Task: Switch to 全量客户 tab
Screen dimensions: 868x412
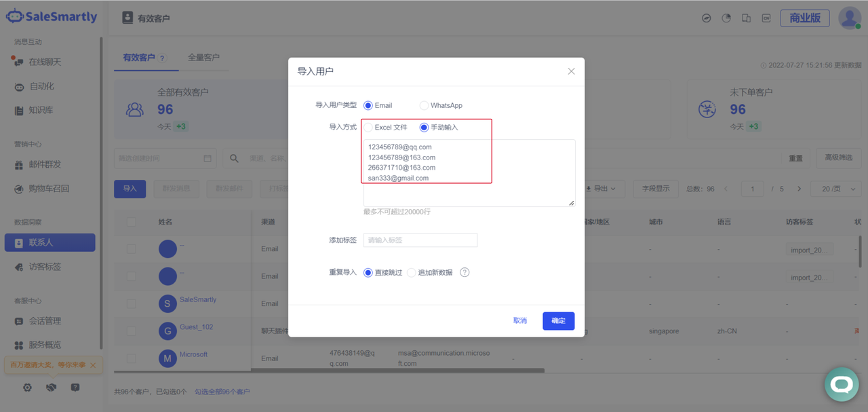Action: click(x=203, y=58)
